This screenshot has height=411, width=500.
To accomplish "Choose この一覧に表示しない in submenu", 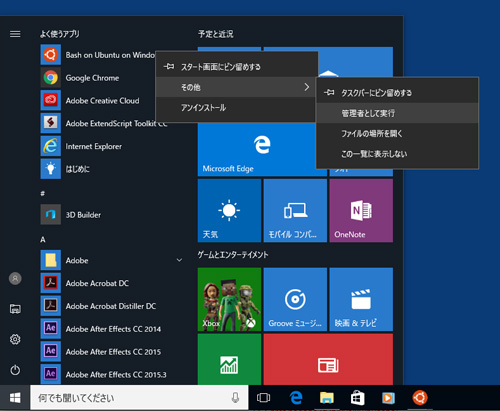I will click(397, 154).
